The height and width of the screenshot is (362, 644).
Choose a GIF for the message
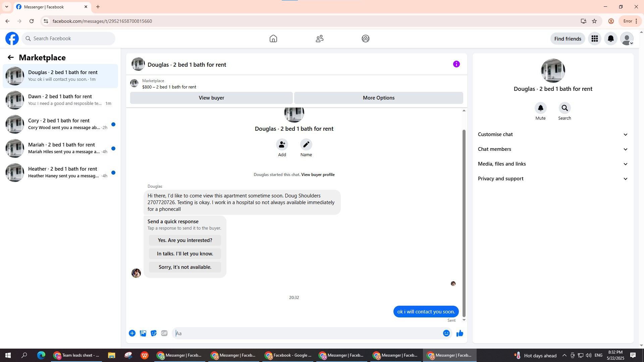click(x=164, y=333)
